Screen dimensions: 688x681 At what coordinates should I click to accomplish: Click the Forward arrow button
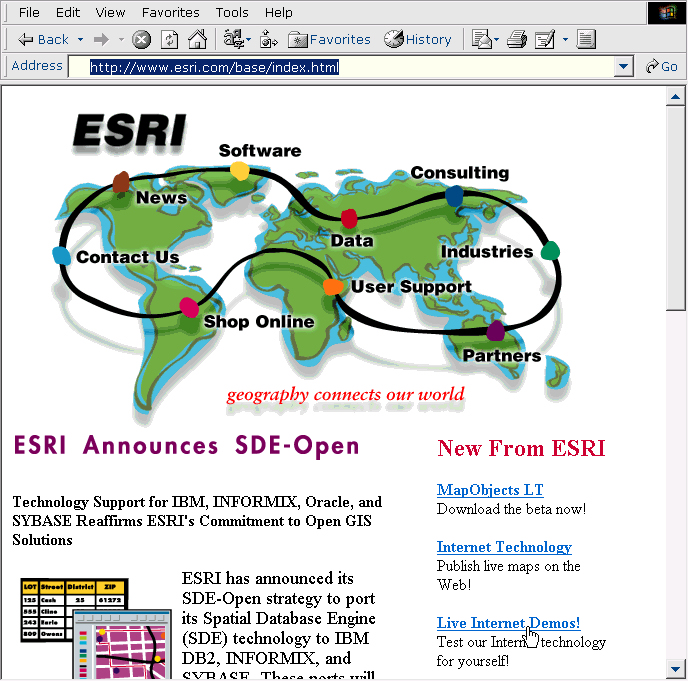coord(101,39)
